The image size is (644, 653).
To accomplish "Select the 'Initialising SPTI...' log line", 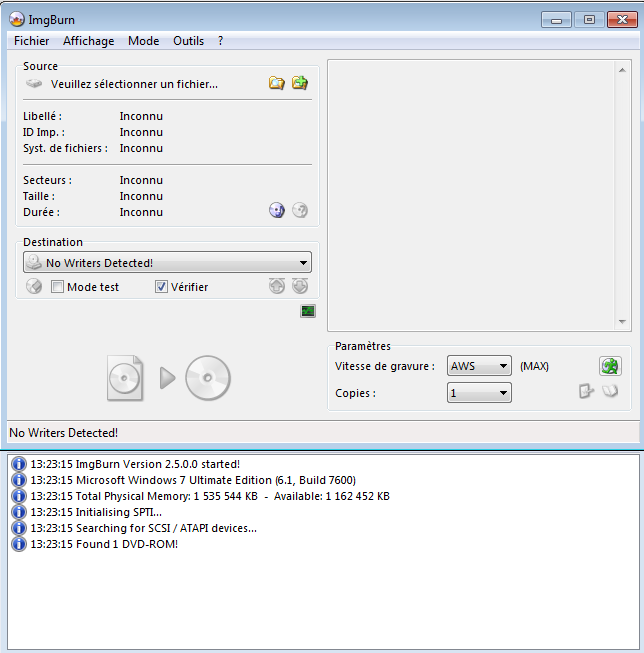I will click(96, 512).
